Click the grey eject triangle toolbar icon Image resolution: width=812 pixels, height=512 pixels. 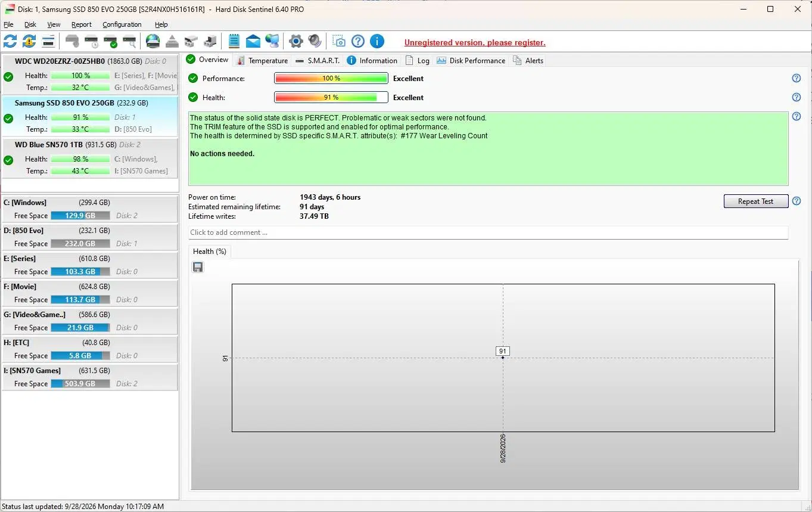click(x=172, y=41)
